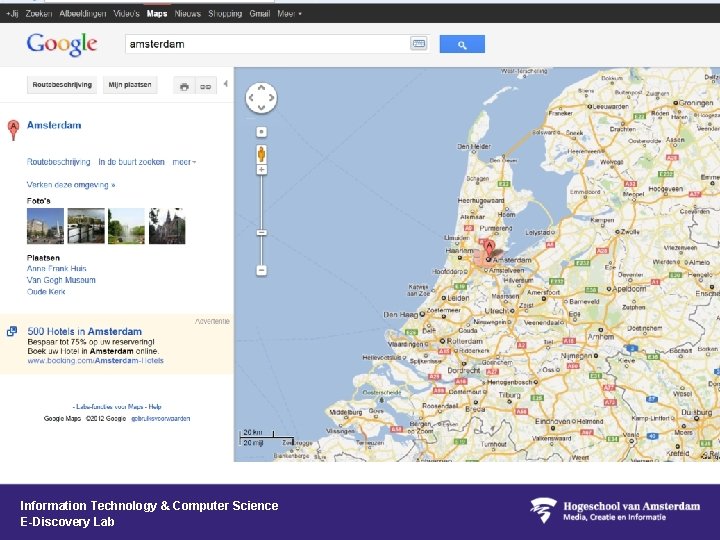Click the zoom out minus button
The width and height of the screenshot is (720, 540).
pos(261,270)
